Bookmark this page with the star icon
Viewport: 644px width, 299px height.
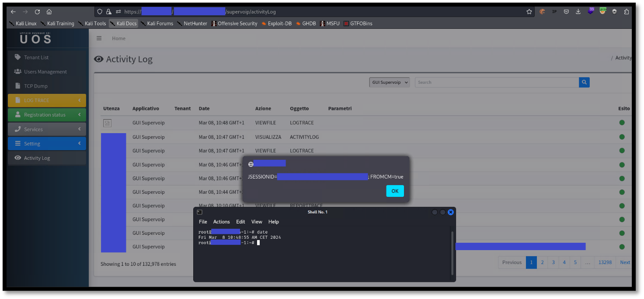(x=529, y=12)
